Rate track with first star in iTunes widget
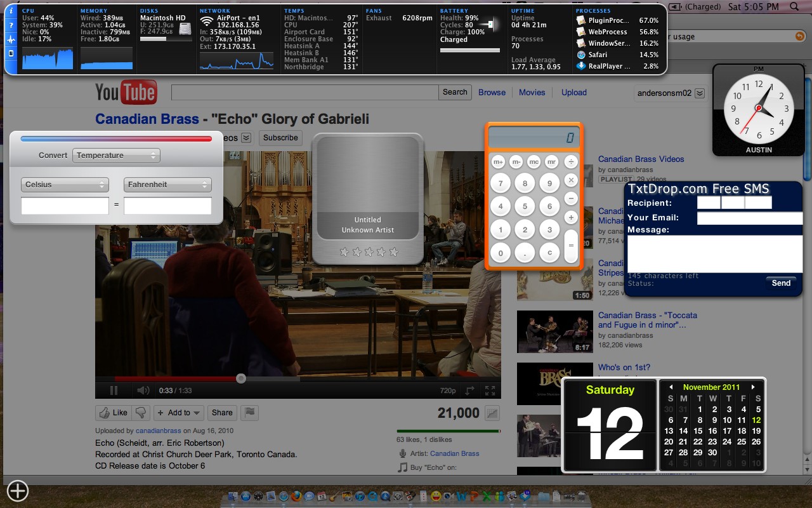This screenshot has height=508, width=812. point(344,252)
